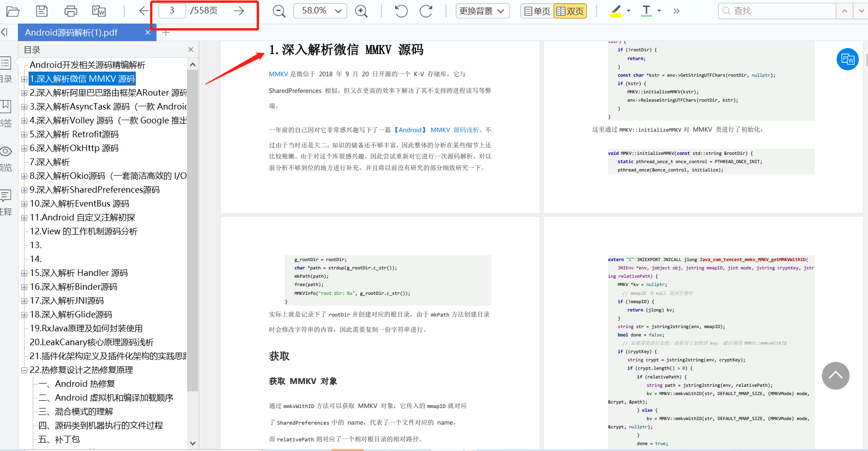Open 一、Android 热修复 outline entry

[x=77, y=384]
